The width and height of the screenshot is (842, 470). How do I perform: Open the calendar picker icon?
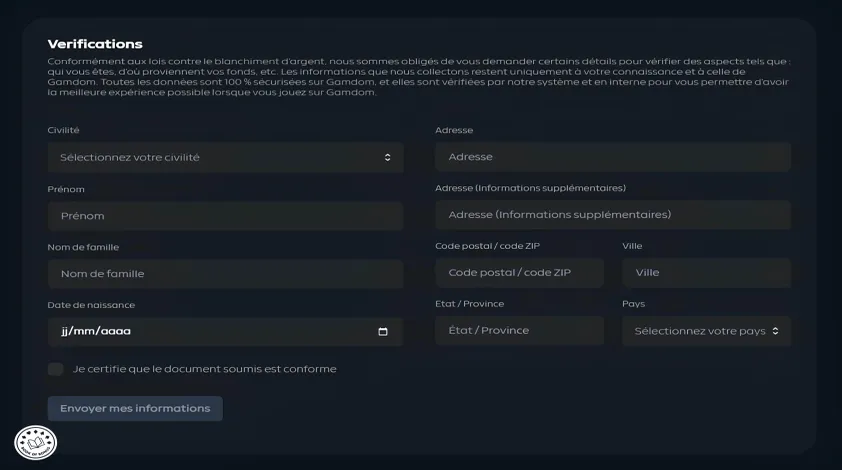(383, 331)
